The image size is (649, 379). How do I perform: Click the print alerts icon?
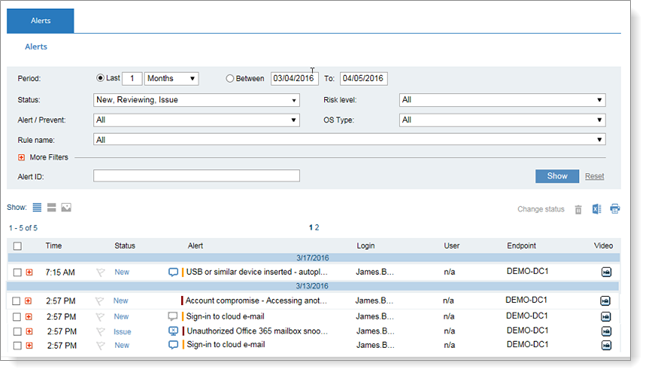pos(615,209)
